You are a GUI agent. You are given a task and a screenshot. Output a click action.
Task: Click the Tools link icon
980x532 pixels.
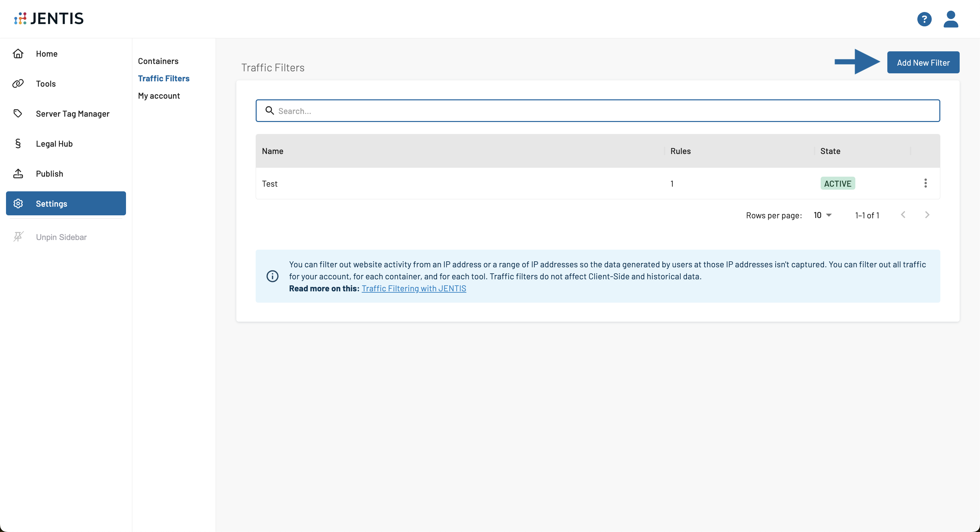[x=18, y=84]
